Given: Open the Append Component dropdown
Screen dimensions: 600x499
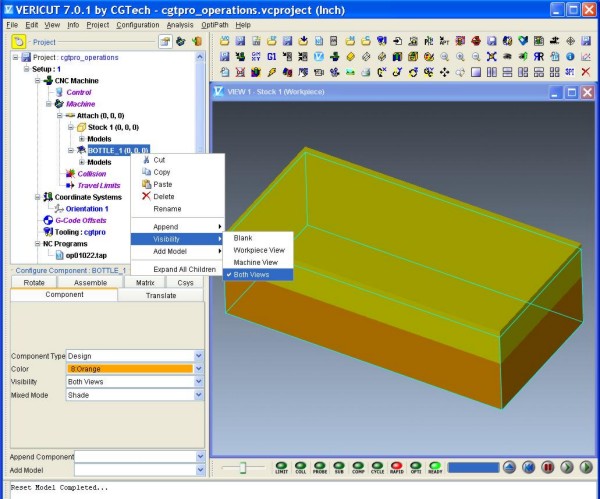Looking at the screenshot, I should coord(200,457).
